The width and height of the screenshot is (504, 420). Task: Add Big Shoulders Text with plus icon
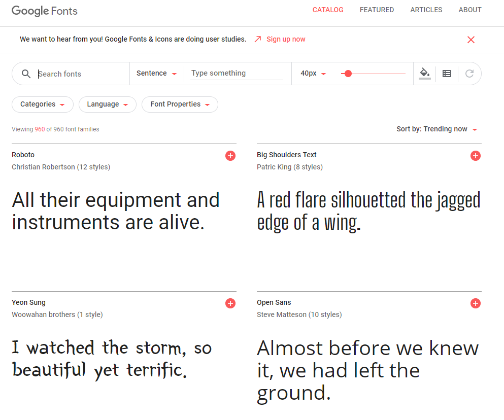[476, 156]
